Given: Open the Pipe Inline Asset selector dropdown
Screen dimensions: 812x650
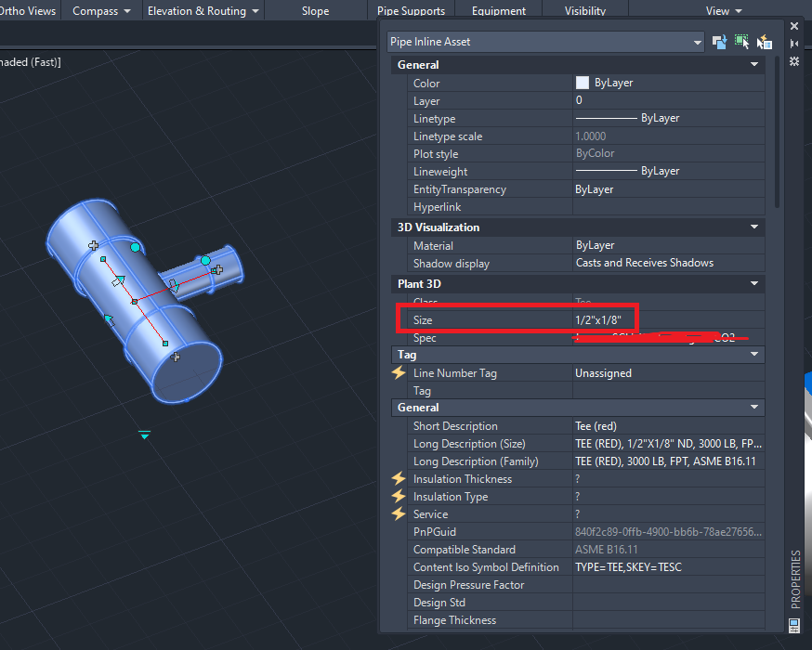Looking at the screenshot, I should (x=698, y=42).
